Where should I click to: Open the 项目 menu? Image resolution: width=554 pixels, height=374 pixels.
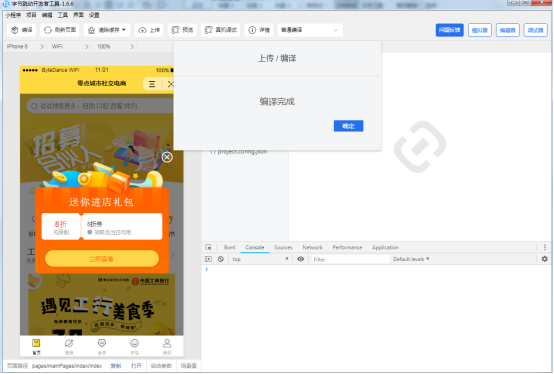point(31,15)
